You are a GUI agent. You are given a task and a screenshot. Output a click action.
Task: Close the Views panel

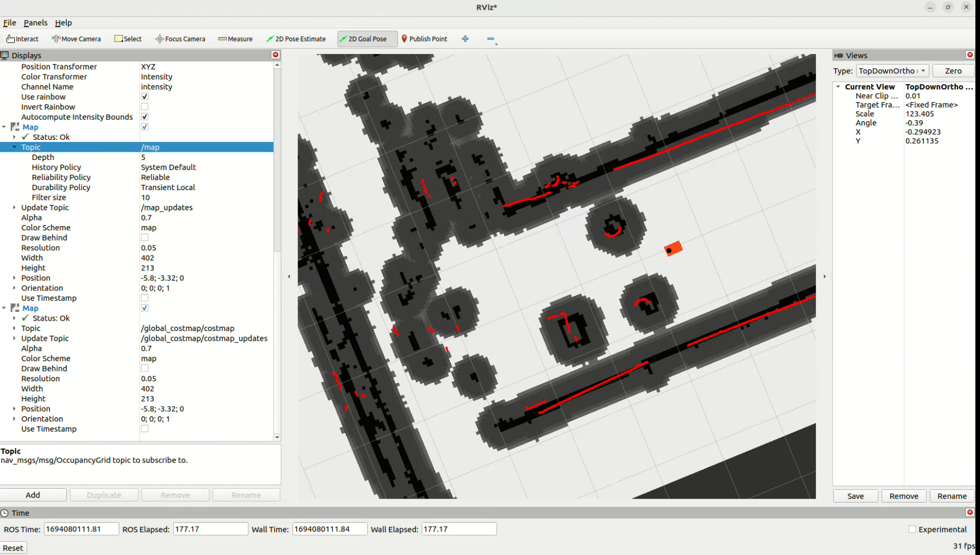[970, 54]
